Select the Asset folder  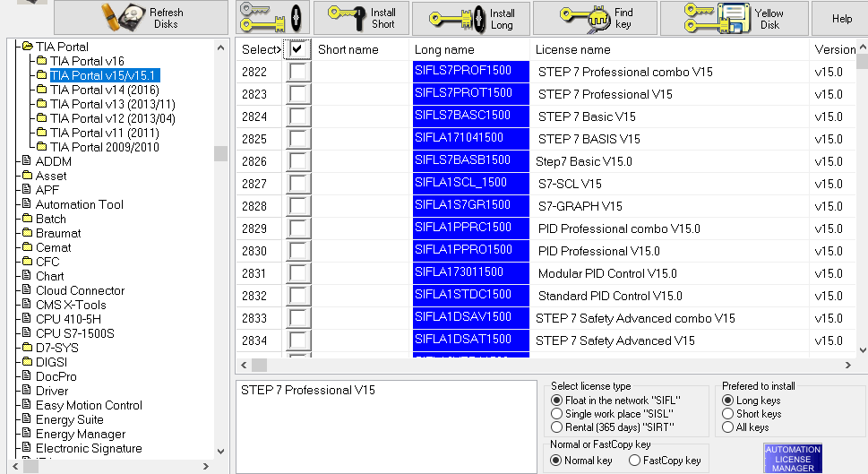click(x=51, y=177)
